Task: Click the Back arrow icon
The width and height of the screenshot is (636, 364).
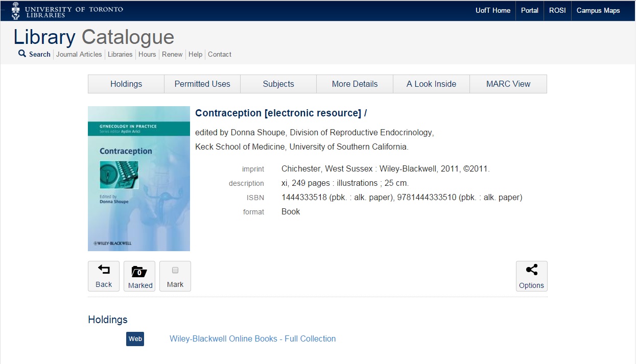Action: [104, 270]
